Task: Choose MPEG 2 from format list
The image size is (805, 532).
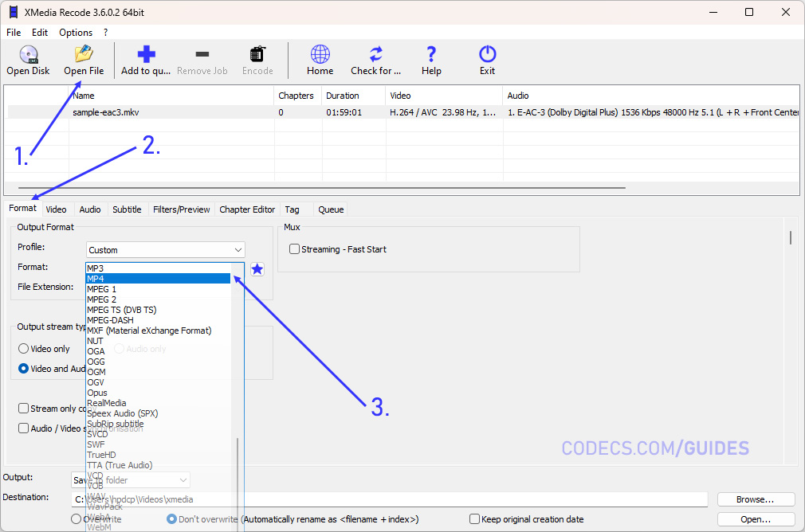Action: 158,299
